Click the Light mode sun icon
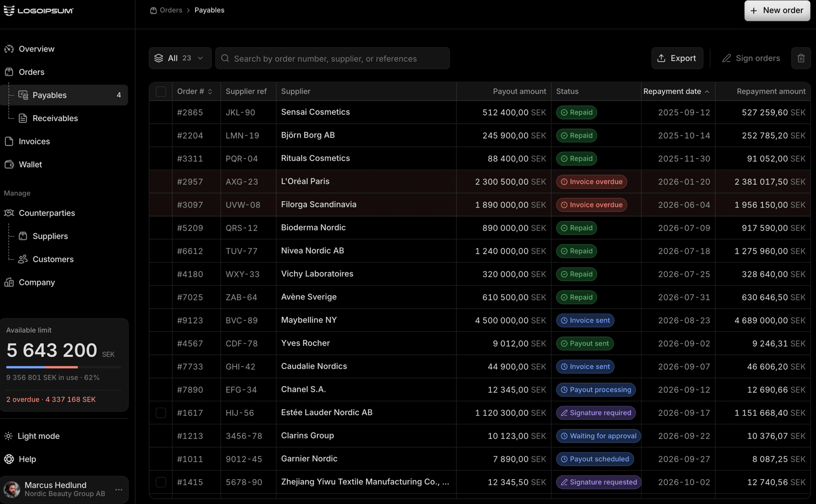816x504 pixels. tap(8, 436)
